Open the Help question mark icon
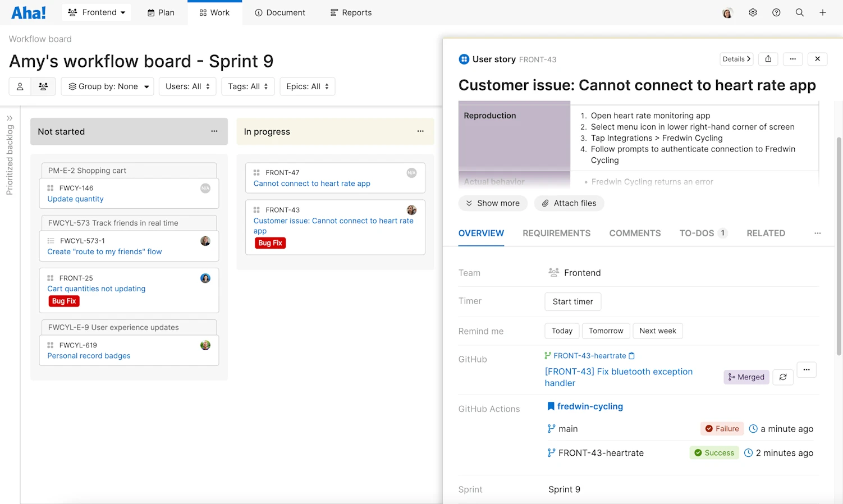 776,12
